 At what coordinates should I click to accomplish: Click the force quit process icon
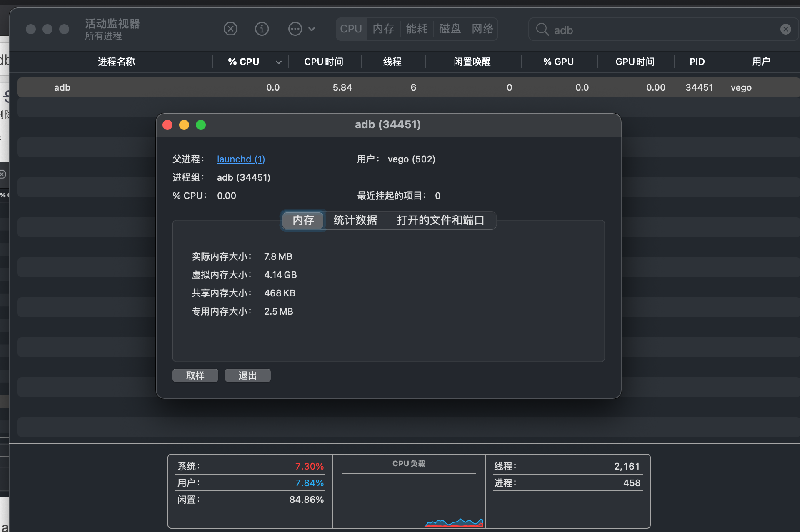coord(230,29)
